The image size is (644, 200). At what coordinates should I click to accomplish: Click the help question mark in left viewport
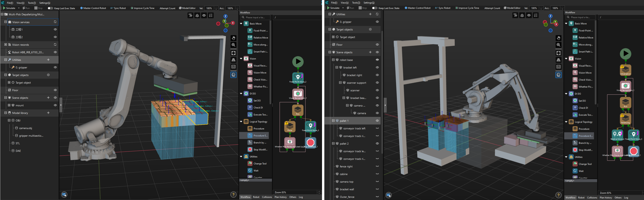point(233,195)
